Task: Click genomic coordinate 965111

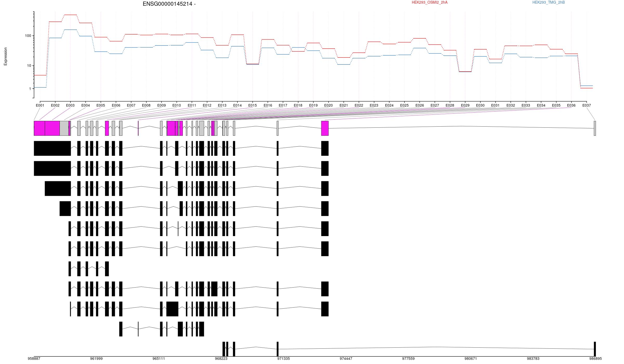Action: (x=159, y=359)
